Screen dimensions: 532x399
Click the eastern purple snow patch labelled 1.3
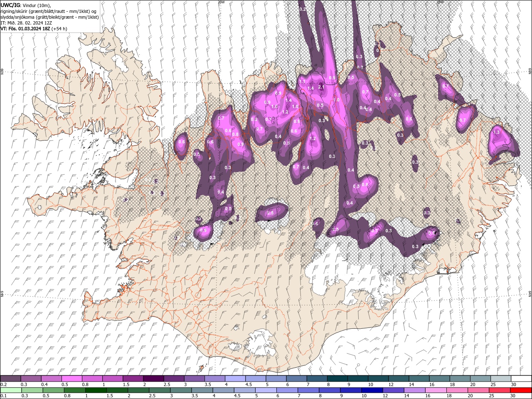click(x=503, y=143)
